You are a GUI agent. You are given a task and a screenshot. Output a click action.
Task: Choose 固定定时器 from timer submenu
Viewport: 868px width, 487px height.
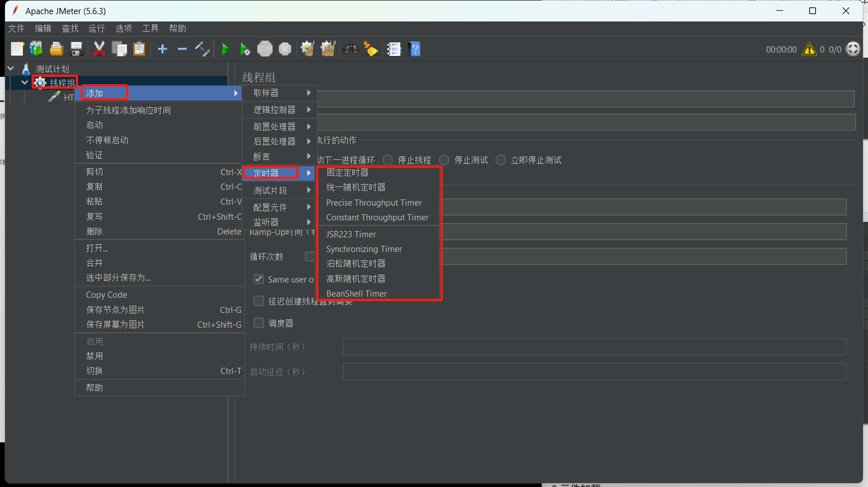378,172
